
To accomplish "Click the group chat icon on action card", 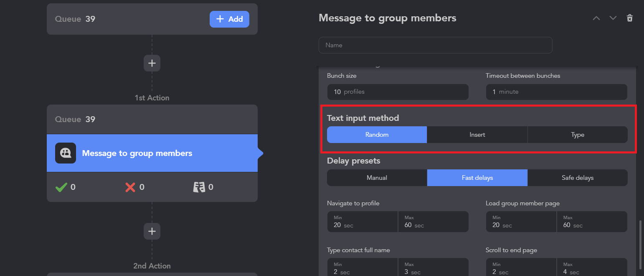I will [x=66, y=153].
